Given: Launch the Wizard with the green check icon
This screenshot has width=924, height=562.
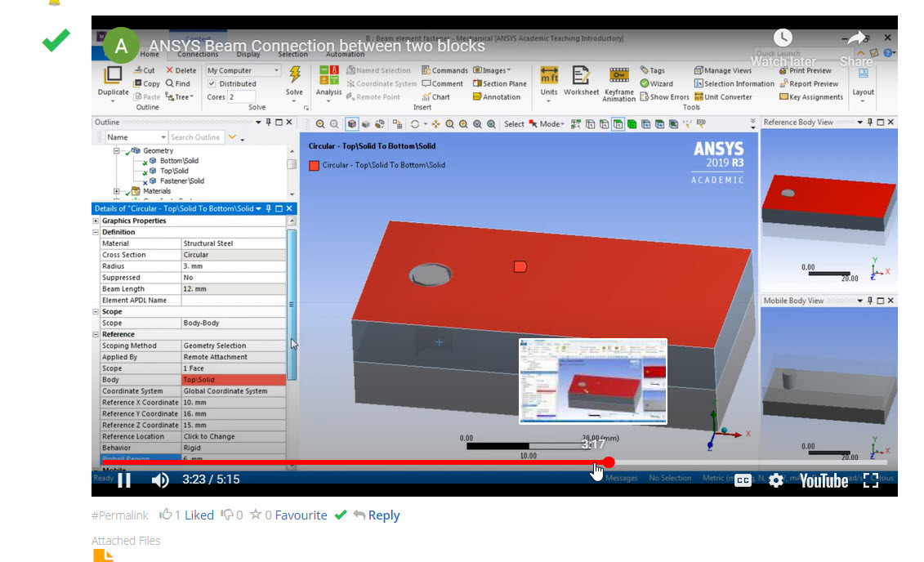Looking at the screenshot, I should (x=657, y=83).
